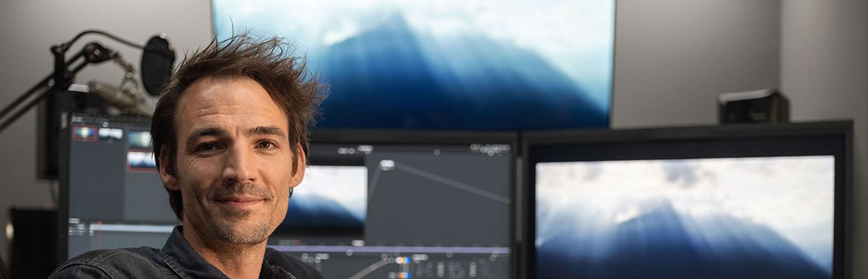This screenshot has width=868, height=279.
Task: Select the bright control point atop the curve graph
Action: click(x=387, y=165)
